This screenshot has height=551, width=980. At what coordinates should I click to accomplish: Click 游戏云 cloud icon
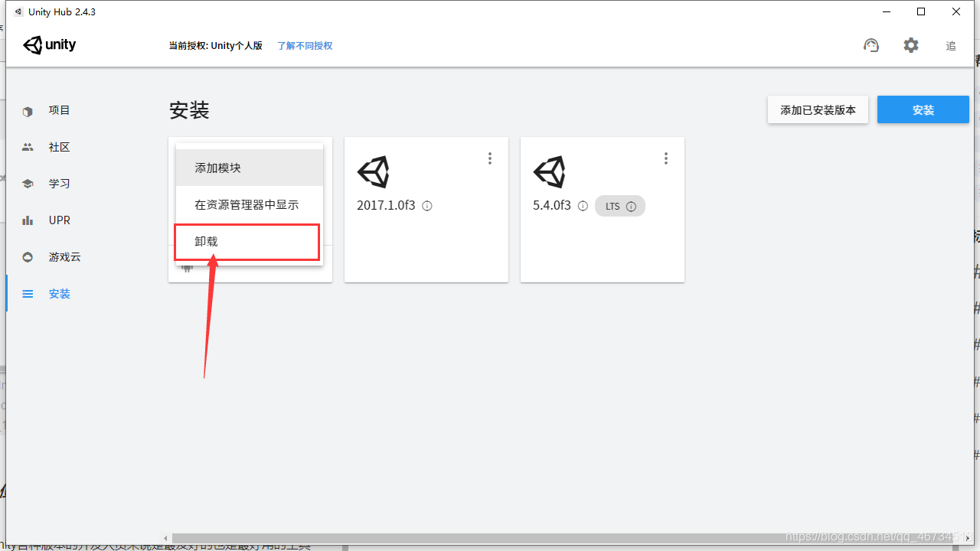coord(28,257)
